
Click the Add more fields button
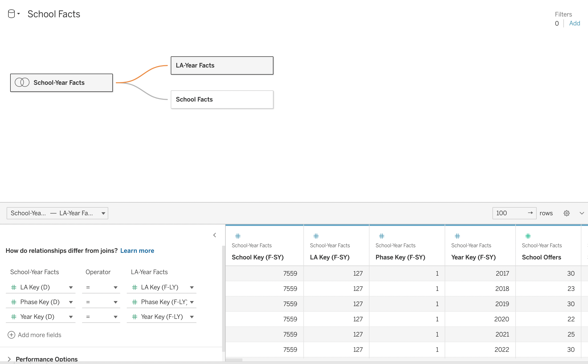click(x=35, y=335)
